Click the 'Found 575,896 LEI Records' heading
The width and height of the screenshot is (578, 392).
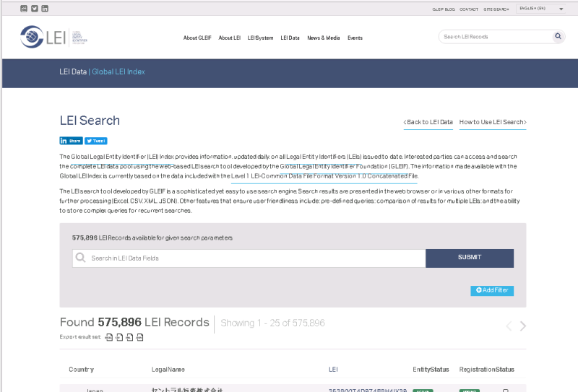point(134,323)
